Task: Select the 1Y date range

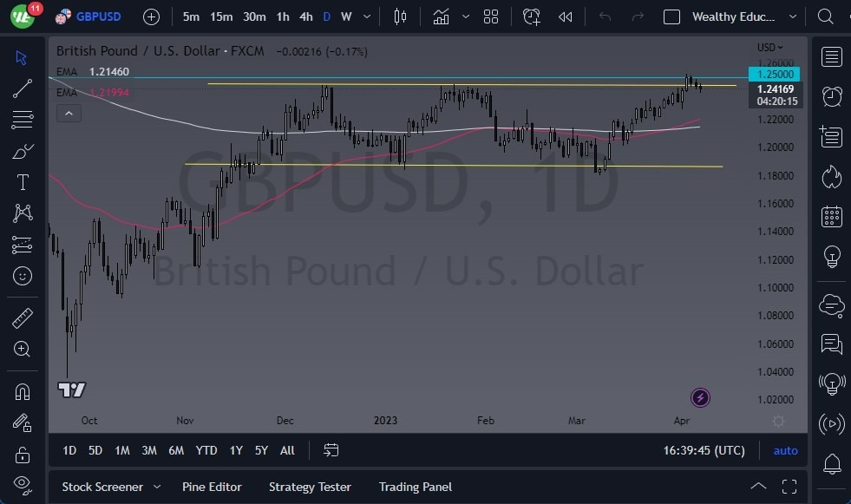Action: 235,450
